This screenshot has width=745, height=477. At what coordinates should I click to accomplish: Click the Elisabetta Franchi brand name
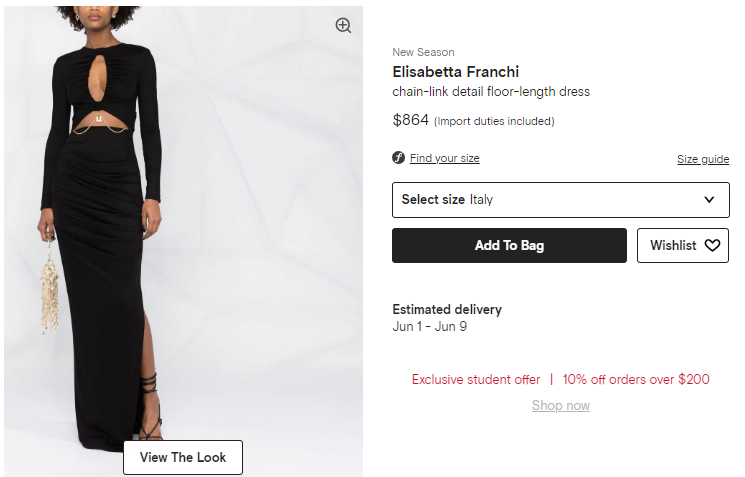[455, 71]
